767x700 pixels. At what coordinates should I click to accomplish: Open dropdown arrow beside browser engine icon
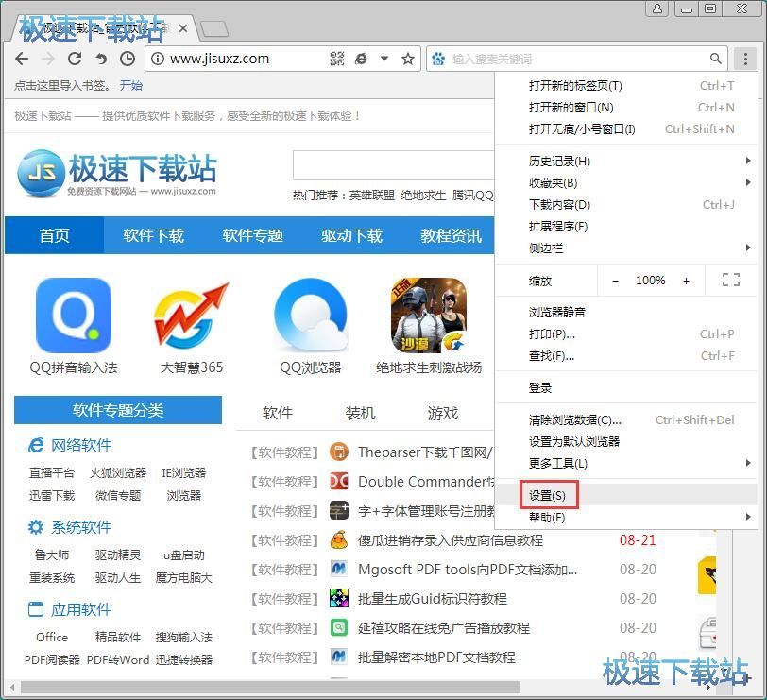(384, 59)
